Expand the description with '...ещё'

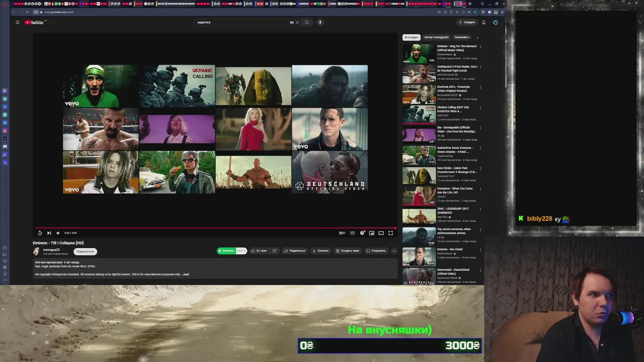click(x=185, y=274)
